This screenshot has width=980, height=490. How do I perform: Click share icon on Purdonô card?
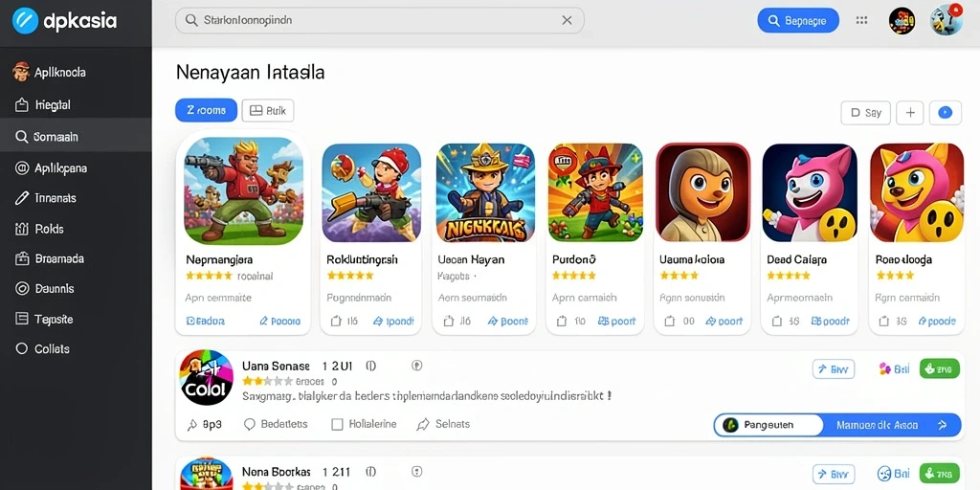pyautogui.click(x=561, y=322)
